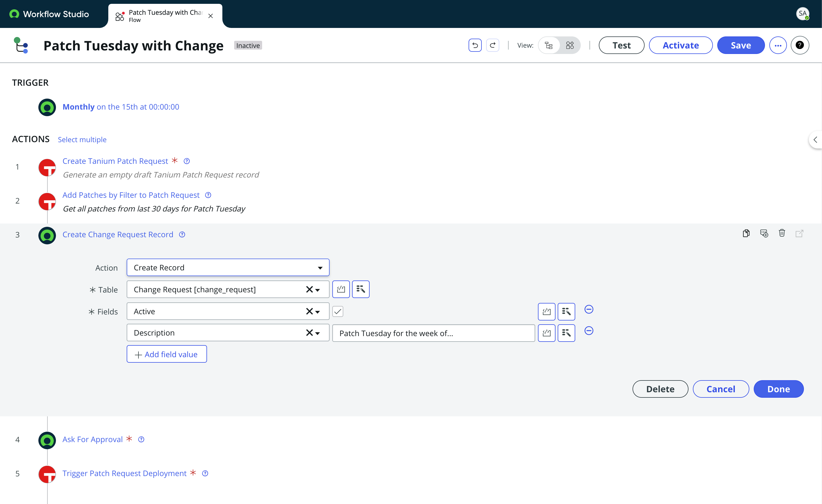Click help icon for Create Tanium Patch Request
The width and height of the screenshot is (822, 504).
(x=187, y=161)
